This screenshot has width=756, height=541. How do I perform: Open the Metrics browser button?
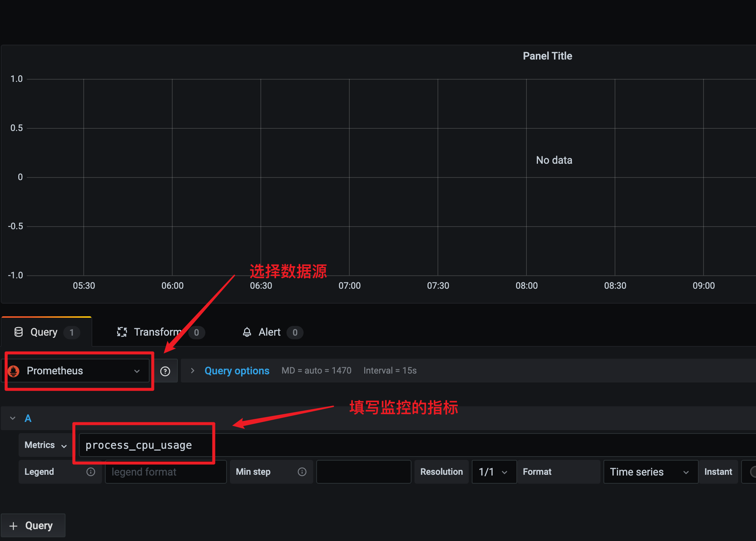click(x=45, y=445)
